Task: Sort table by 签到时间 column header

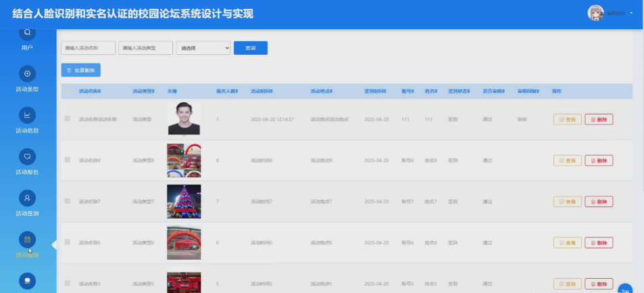Action: click(376, 91)
